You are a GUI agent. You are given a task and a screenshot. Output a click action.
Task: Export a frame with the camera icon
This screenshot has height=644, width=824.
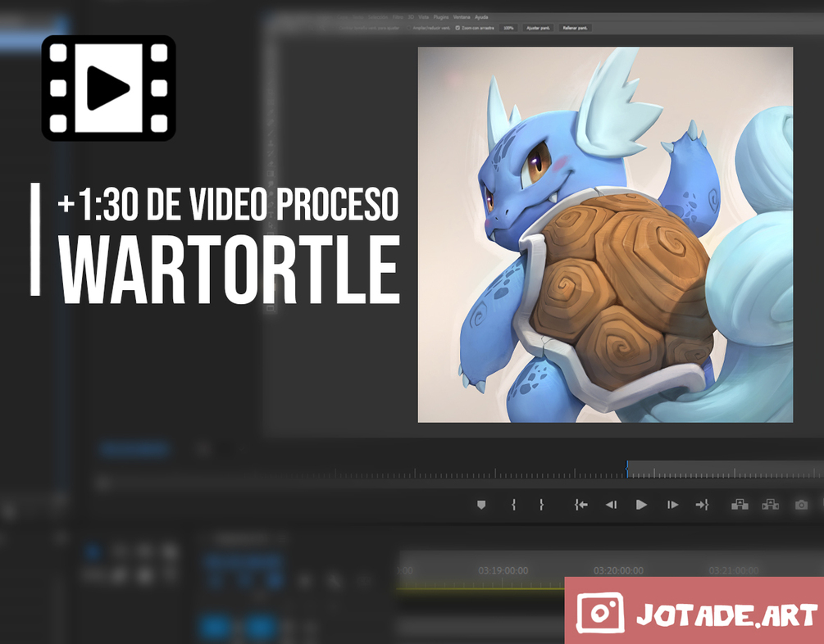[x=801, y=505]
